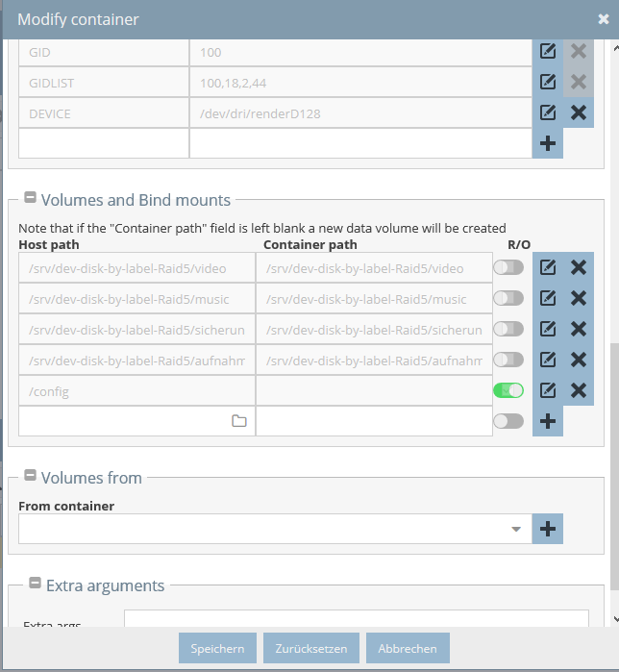The image size is (619, 672).
Task: Click the Speichern button
Action: click(x=217, y=648)
